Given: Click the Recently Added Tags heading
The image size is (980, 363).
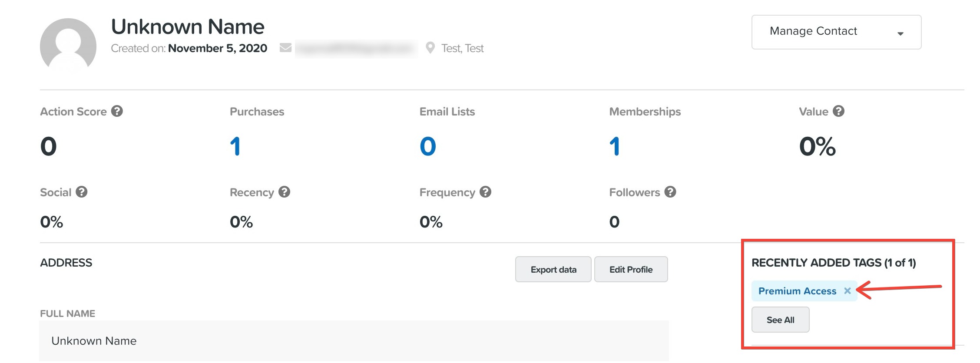Looking at the screenshot, I should pos(834,263).
